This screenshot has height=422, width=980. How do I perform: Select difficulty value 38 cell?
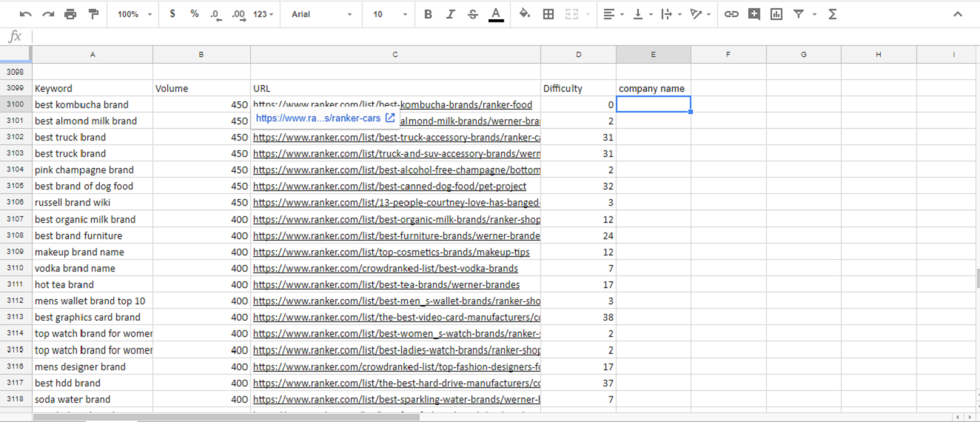578,317
